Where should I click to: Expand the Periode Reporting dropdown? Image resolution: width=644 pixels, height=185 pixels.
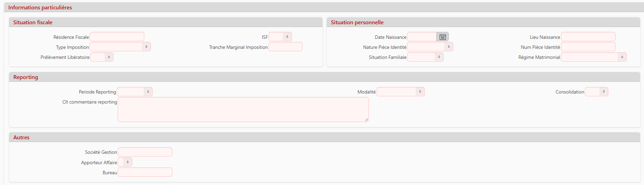click(x=148, y=92)
